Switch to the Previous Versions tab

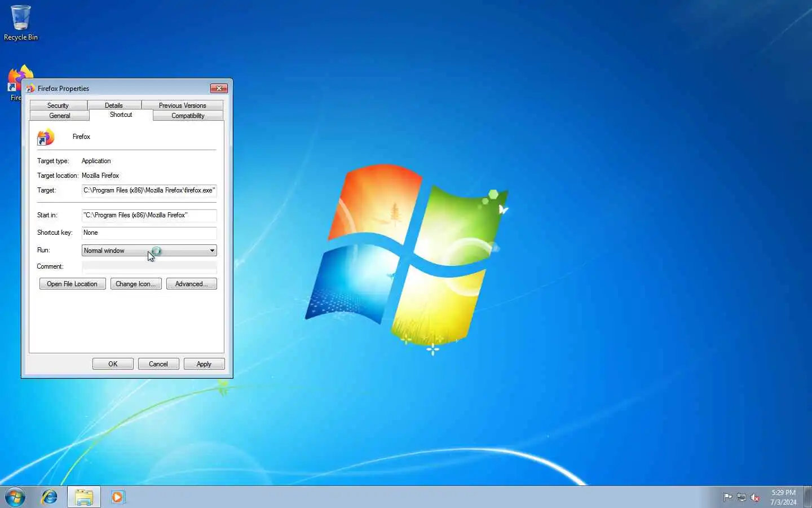(x=183, y=106)
